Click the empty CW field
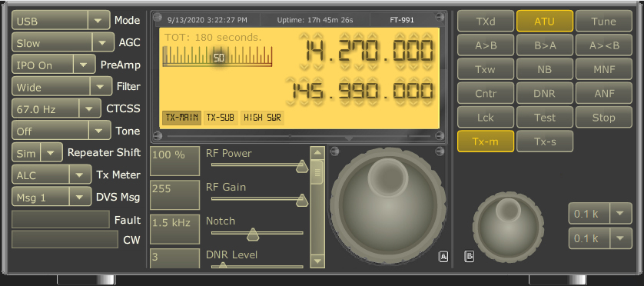The width and height of the screenshot is (644, 286). (x=65, y=239)
